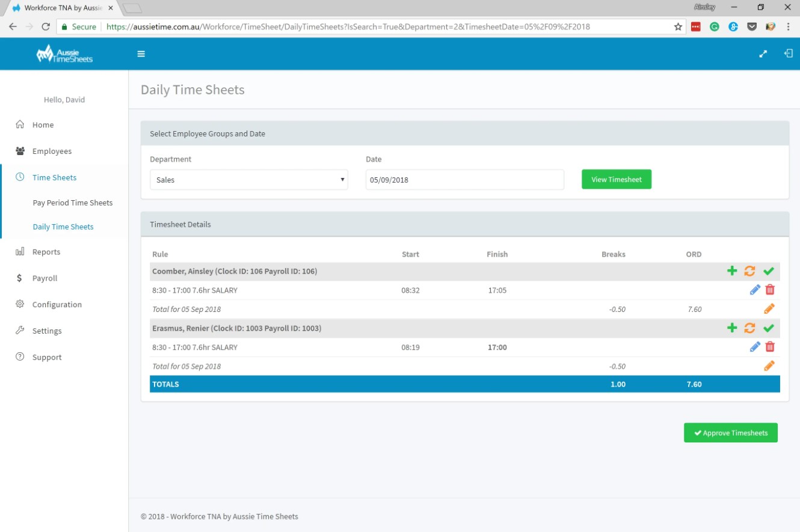Recalculate Renier Erasmus's timesheet rules
800x532 pixels.
750,328
